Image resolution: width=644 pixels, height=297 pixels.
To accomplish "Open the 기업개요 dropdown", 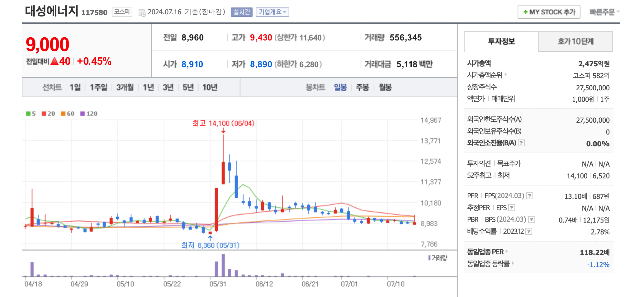I will click(272, 12).
